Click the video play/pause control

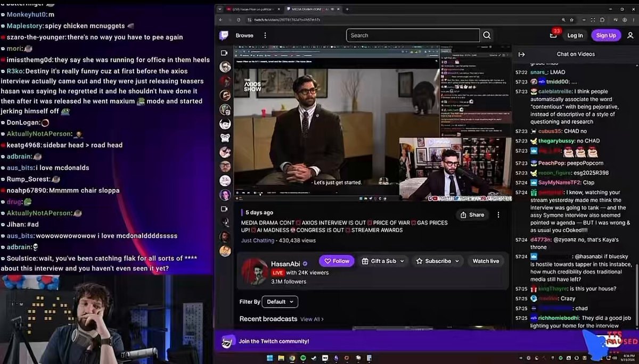237,193
